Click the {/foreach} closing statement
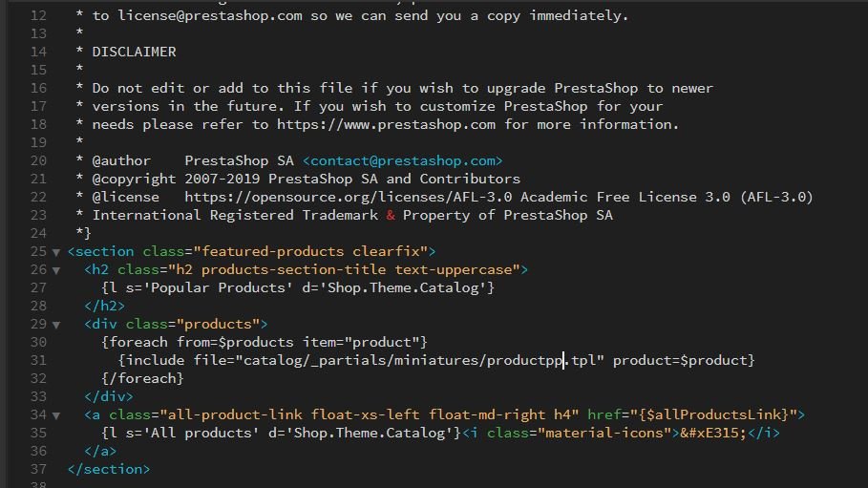 click(142, 378)
